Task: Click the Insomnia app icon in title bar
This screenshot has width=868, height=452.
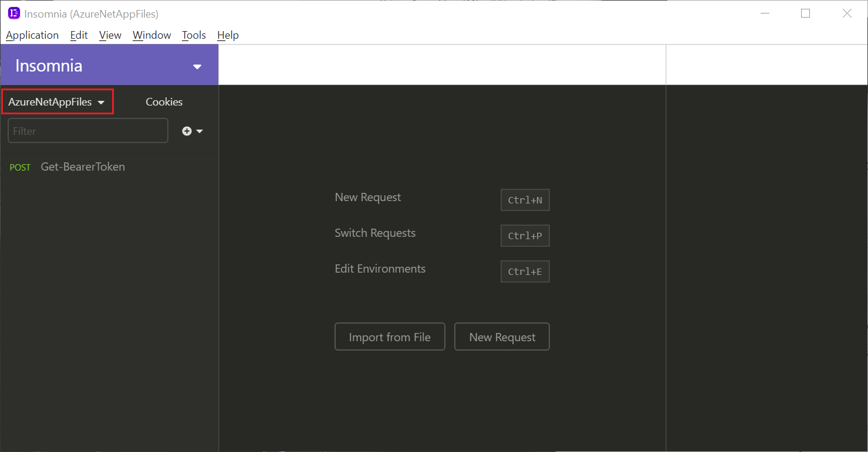Action: coord(14,13)
